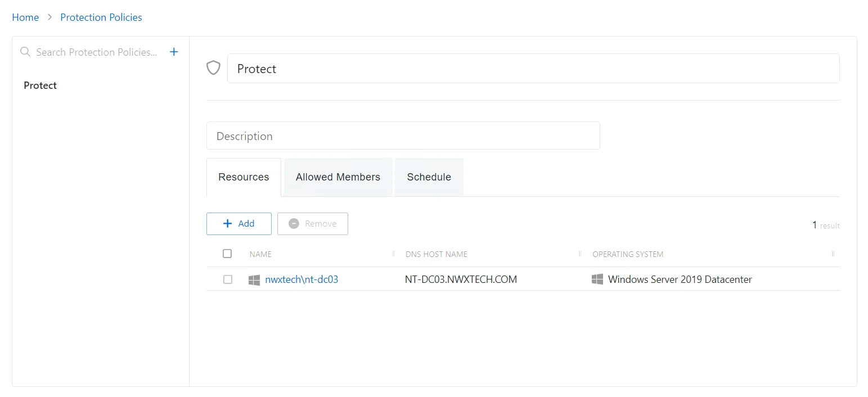Click the policy name field containing Protect
868x397 pixels.
pyautogui.click(x=533, y=69)
